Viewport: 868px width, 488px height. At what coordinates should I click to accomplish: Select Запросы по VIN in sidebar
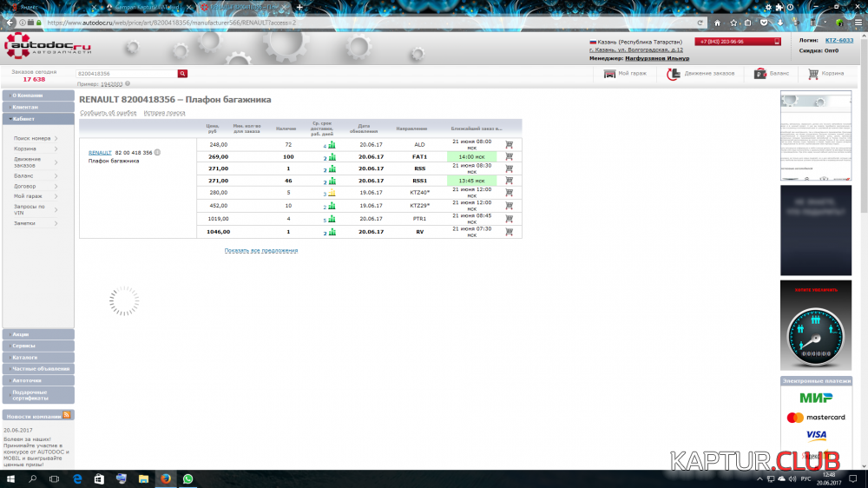[30, 210]
